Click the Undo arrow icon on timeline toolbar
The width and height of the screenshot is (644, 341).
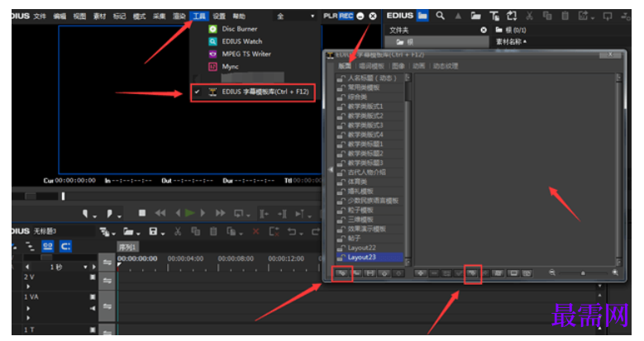tap(292, 231)
